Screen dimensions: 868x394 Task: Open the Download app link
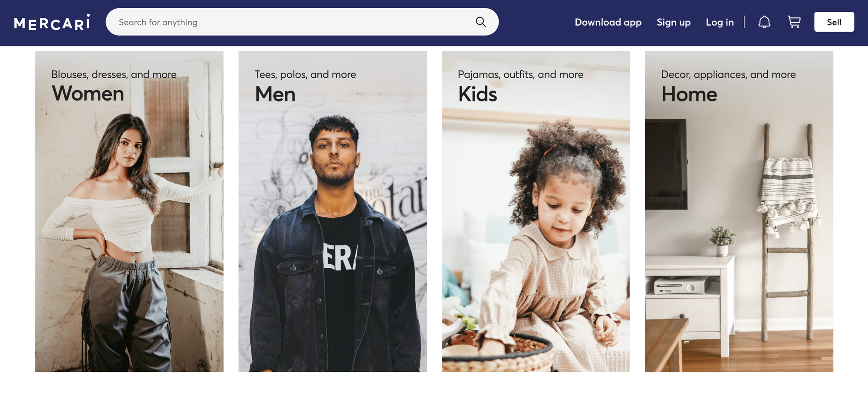coord(608,22)
